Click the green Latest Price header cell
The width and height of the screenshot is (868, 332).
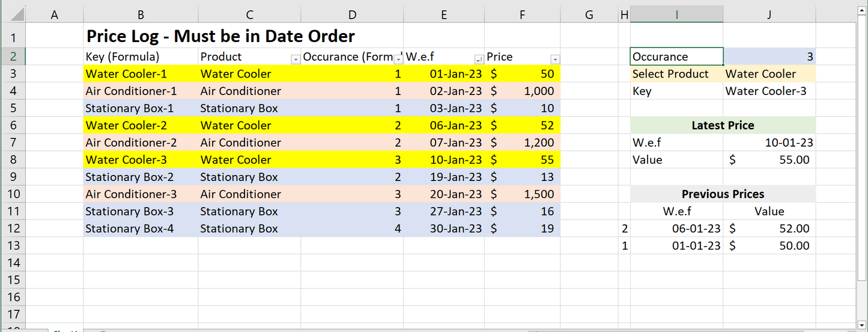[x=723, y=126]
